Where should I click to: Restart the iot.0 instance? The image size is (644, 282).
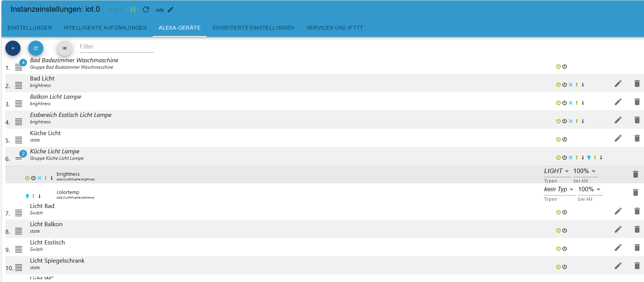tap(146, 9)
